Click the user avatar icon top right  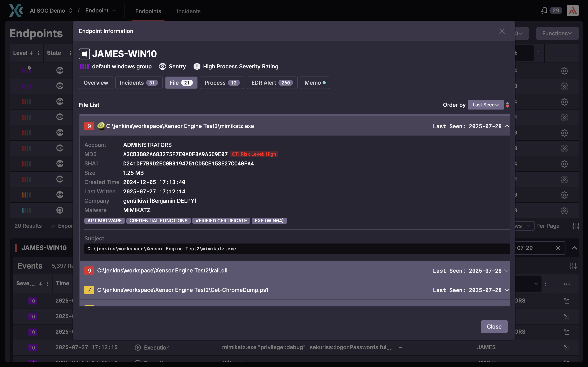pyautogui.click(x=572, y=10)
